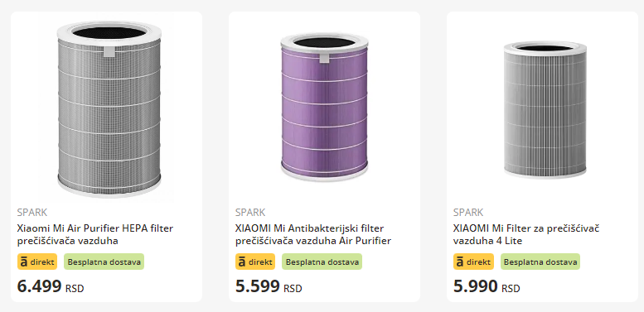The width and height of the screenshot is (644, 312).
Task: Click the SPARK brand above the HEPA filter title
Action: pyautogui.click(x=32, y=213)
